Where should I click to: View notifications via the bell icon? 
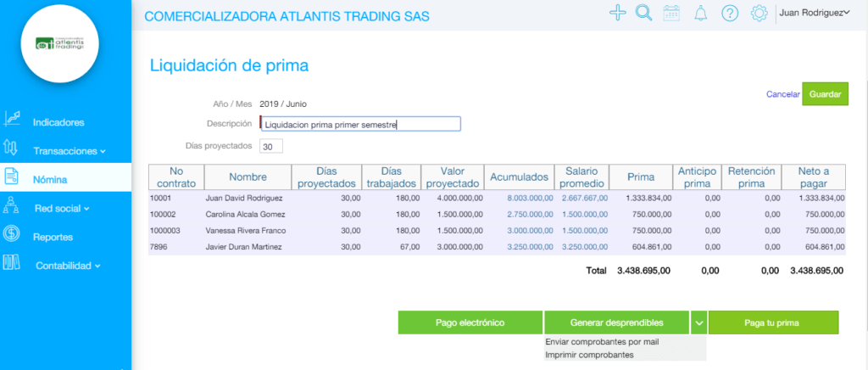pos(701,14)
